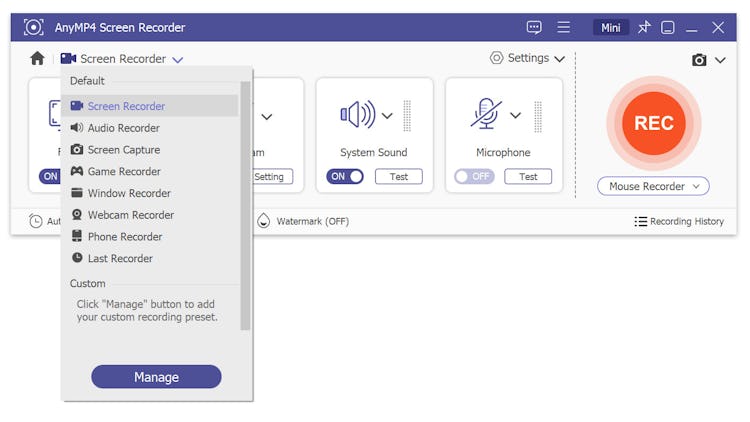
Task: Switch to Mini mode
Action: tap(611, 28)
